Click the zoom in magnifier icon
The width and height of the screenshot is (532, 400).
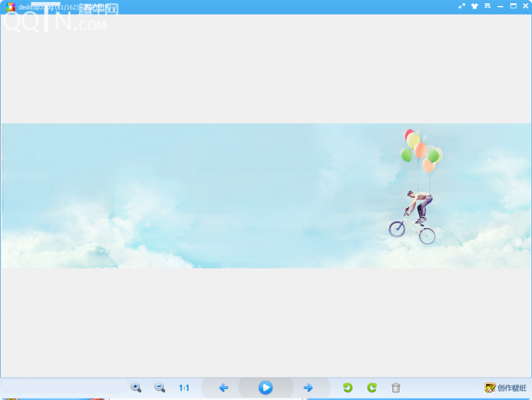click(x=136, y=387)
